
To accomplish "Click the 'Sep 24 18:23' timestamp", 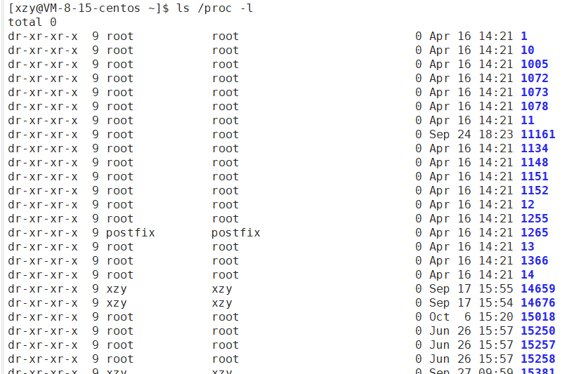I will pos(471,134).
